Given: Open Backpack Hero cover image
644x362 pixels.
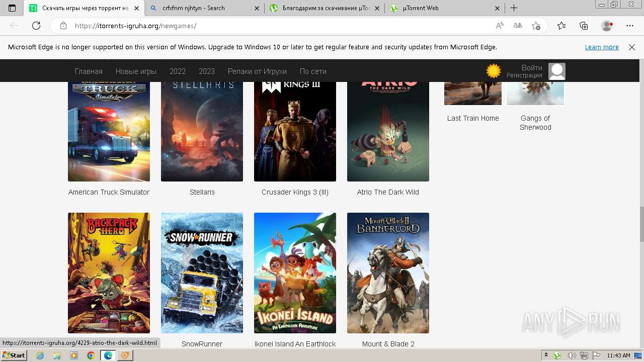Looking at the screenshot, I should tap(109, 273).
